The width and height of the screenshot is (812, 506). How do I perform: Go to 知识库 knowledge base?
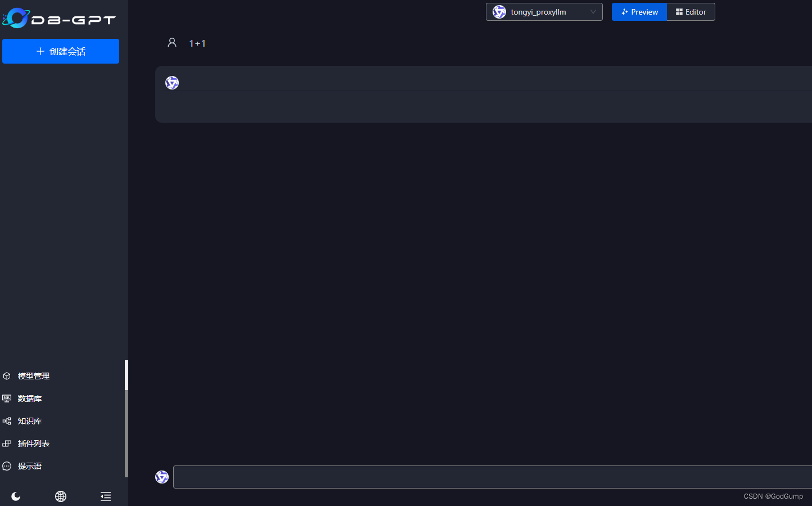click(30, 421)
